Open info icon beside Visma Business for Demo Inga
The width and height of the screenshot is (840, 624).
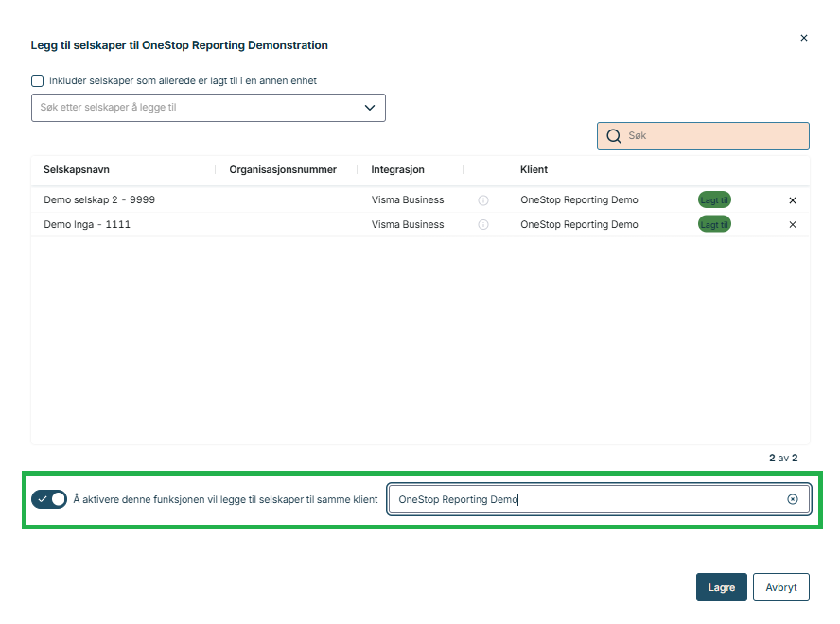tap(483, 224)
